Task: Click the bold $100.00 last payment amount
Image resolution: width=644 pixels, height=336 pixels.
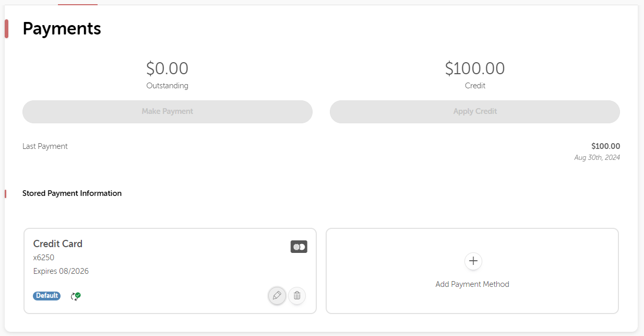Action: tap(606, 146)
